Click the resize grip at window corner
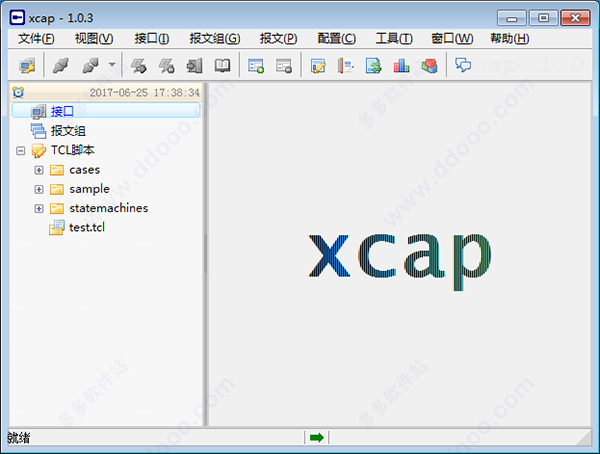 coord(584,438)
